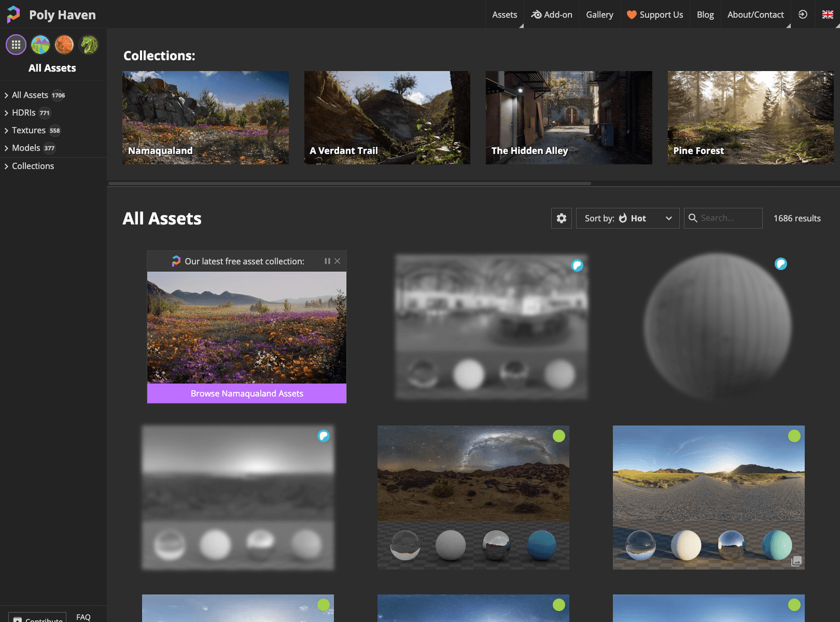Dismiss the latest asset collection banner
This screenshot has height=622, width=840.
(337, 261)
